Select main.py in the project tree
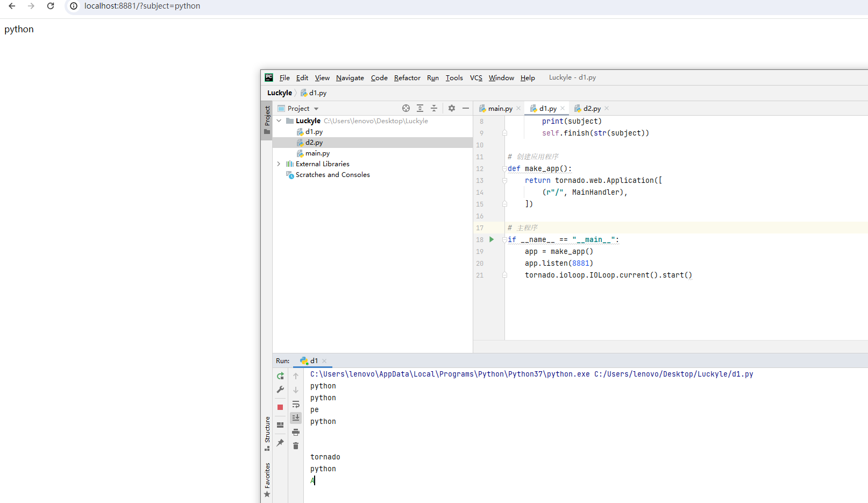 tap(317, 153)
